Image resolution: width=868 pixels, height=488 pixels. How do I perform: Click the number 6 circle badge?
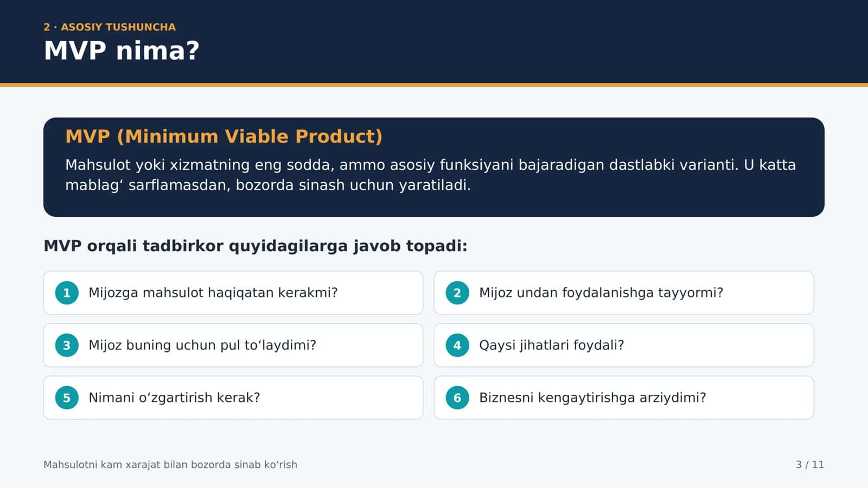(457, 398)
